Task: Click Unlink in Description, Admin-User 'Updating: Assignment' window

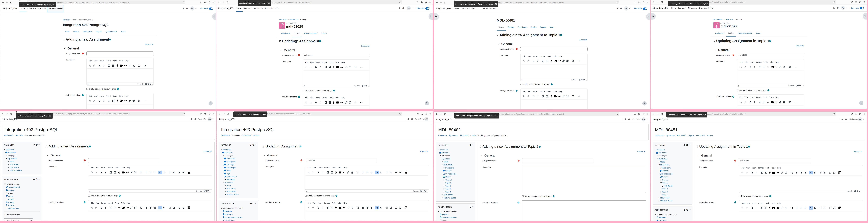Action: 352,173
